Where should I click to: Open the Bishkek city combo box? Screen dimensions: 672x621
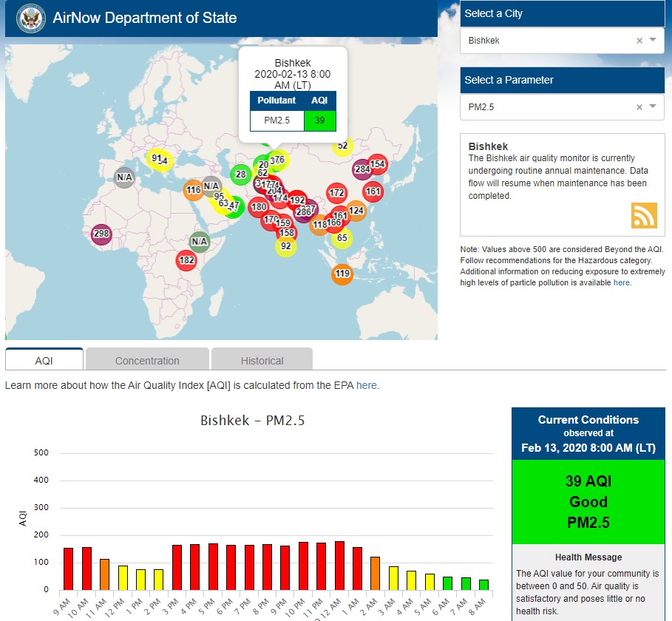coord(547,41)
